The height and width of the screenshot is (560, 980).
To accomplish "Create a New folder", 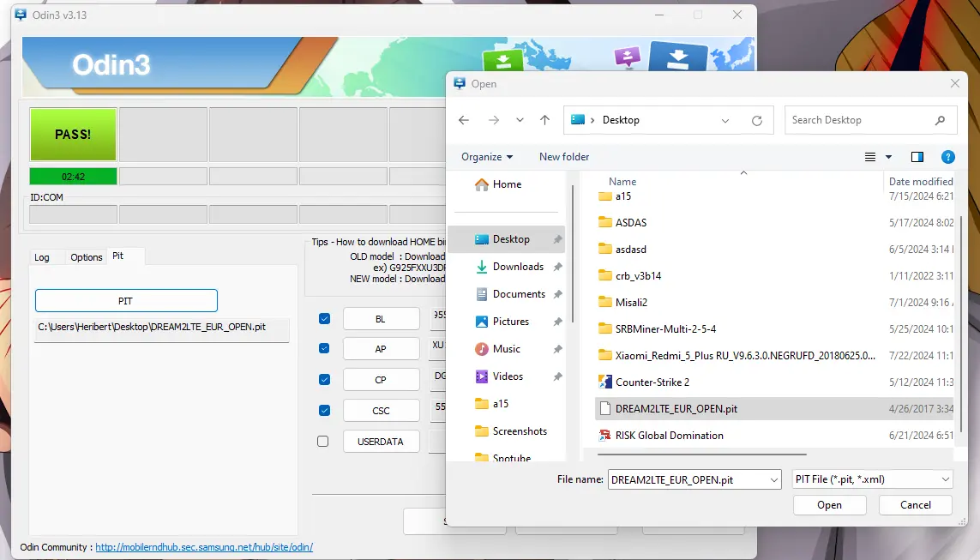I will tap(564, 157).
